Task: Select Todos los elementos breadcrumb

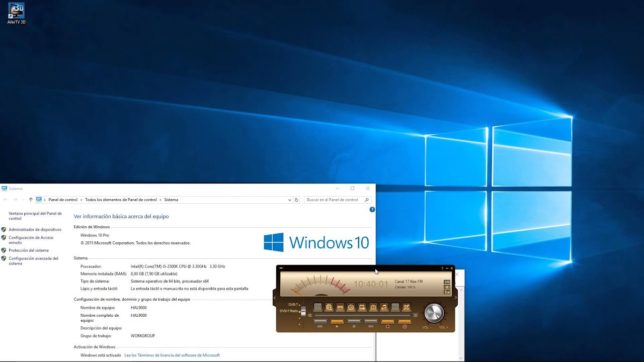Action: [121, 200]
